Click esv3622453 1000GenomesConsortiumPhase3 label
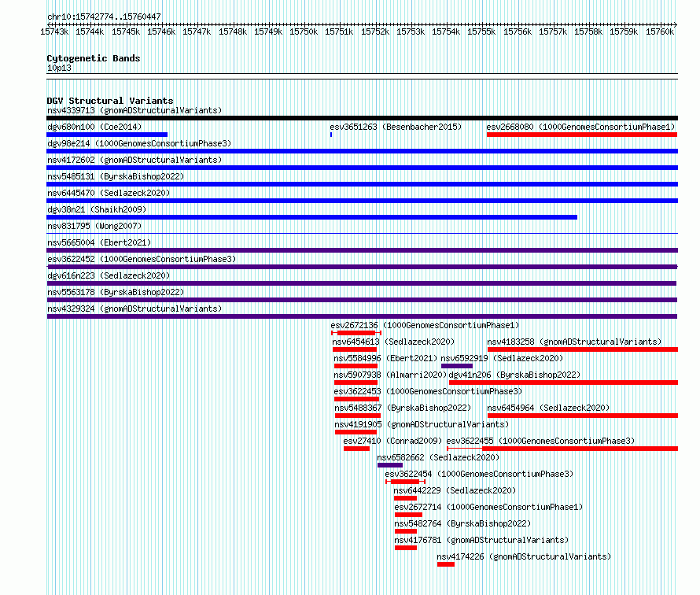 (428, 391)
